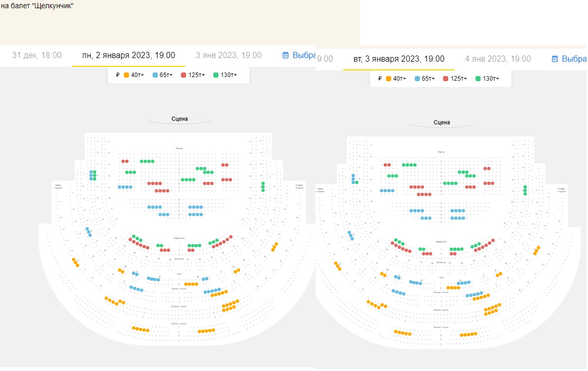Select пн, 2 января 2023, 19:00 tab
The image size is (588, 371).
(x=128, y=55)
